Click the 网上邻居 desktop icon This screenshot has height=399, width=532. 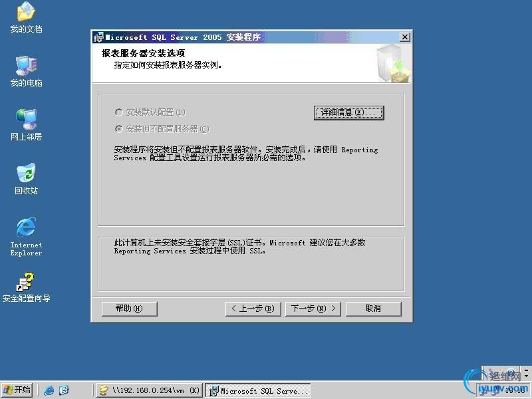[26, 125]
